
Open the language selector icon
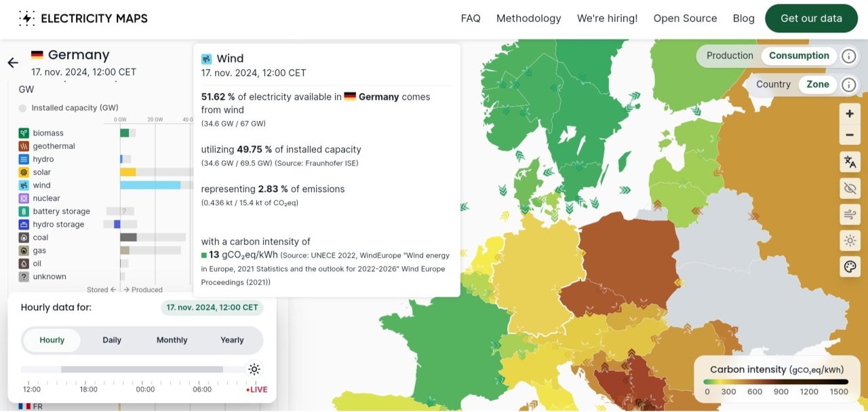[850, 162]
